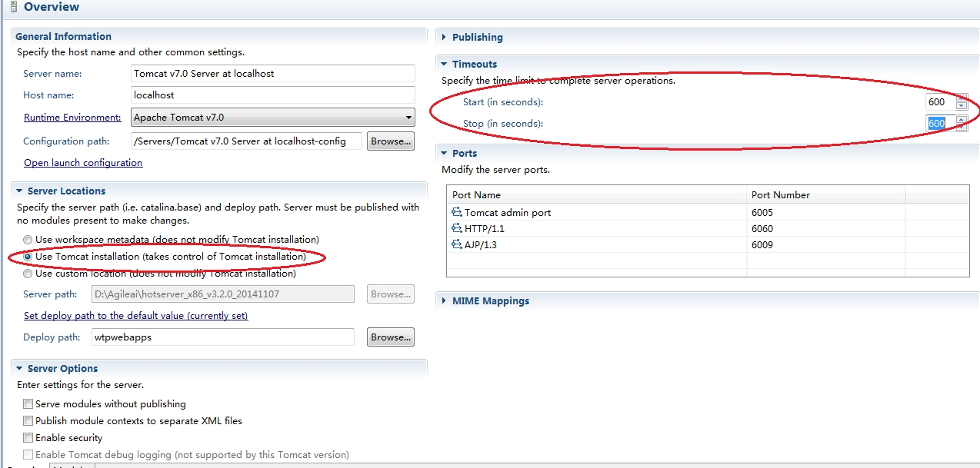Click the Tomcat admin port row icon
This screenshot has width=980, height=468.
click(x=456, y=213)
